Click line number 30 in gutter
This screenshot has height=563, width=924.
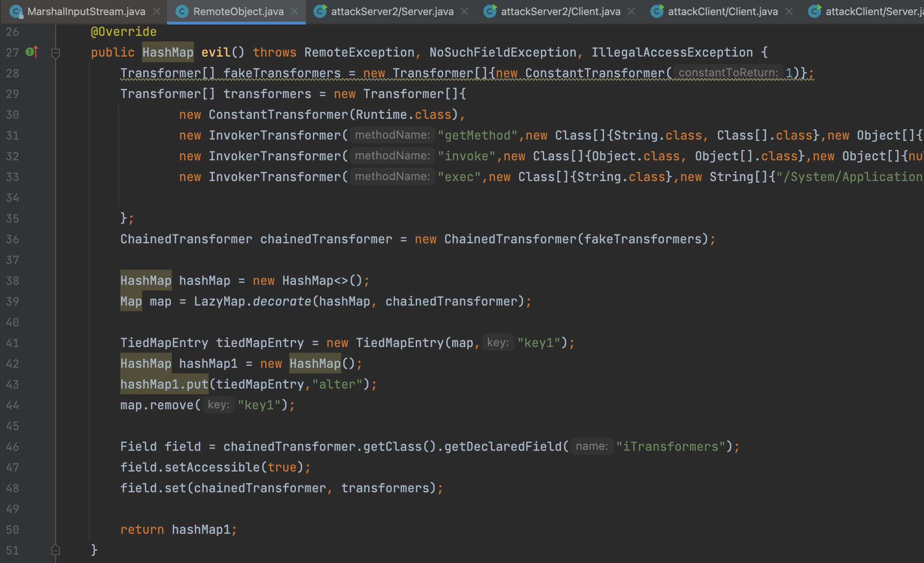13,115
